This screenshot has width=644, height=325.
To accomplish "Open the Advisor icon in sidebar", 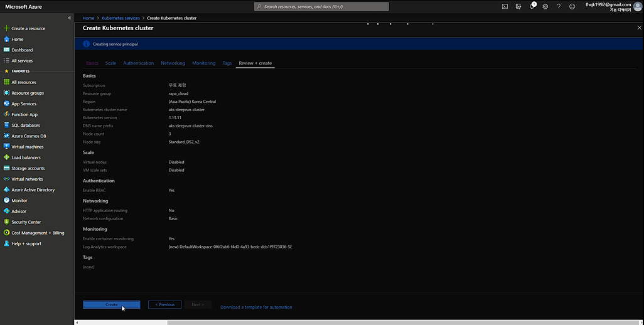I will point(6,211).
